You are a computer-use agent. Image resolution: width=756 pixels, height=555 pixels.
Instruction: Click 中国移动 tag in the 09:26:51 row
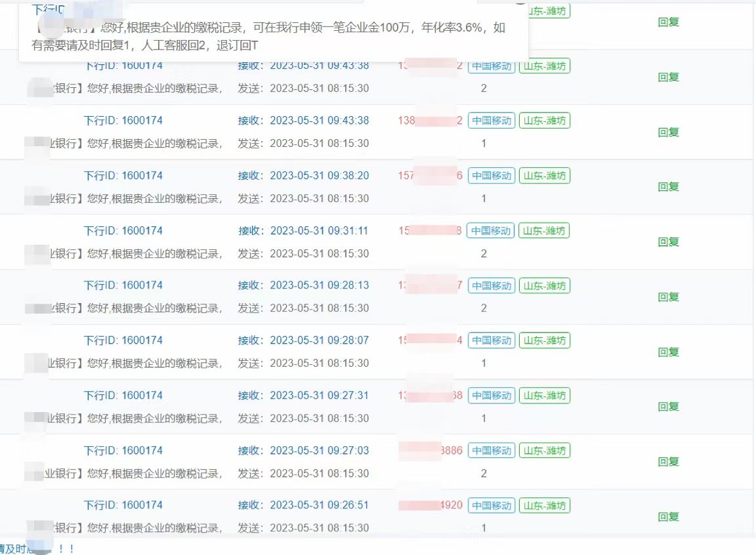tap(491, 506)
